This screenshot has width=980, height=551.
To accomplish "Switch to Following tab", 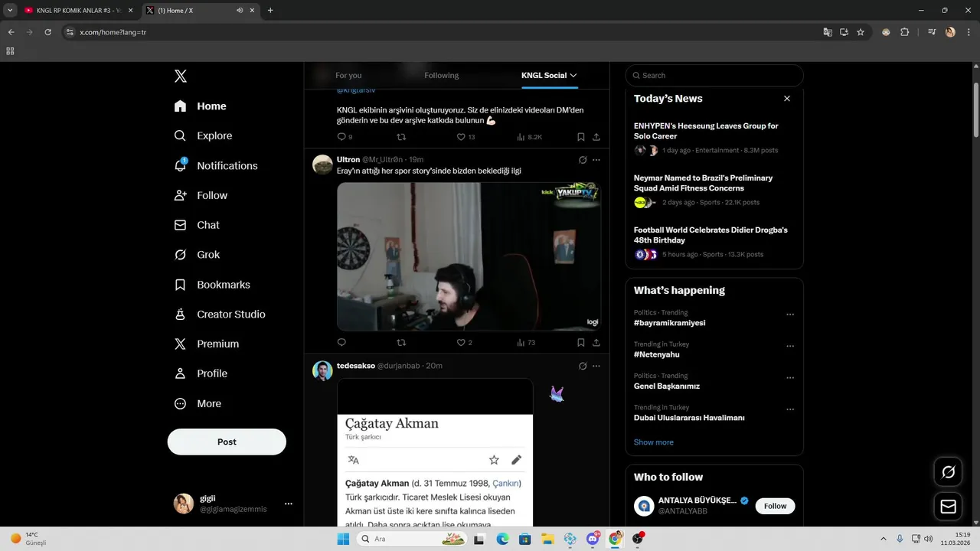I will (x=442, y=75).
